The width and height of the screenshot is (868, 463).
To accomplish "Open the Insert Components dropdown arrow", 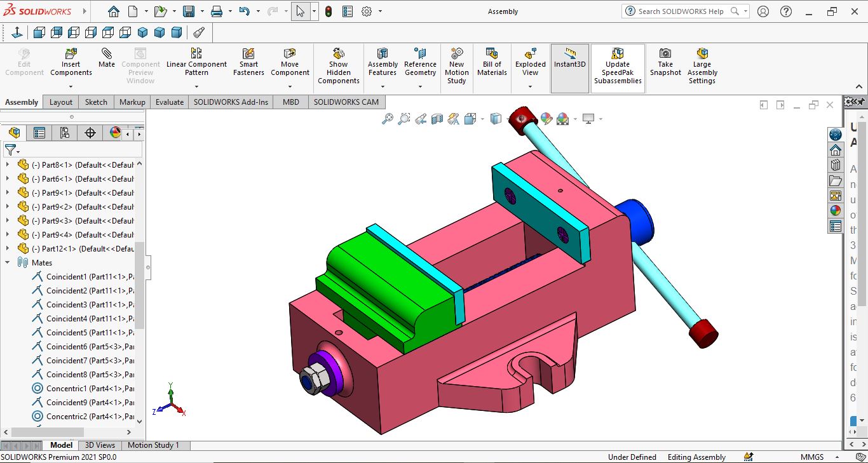I will 71,86.
